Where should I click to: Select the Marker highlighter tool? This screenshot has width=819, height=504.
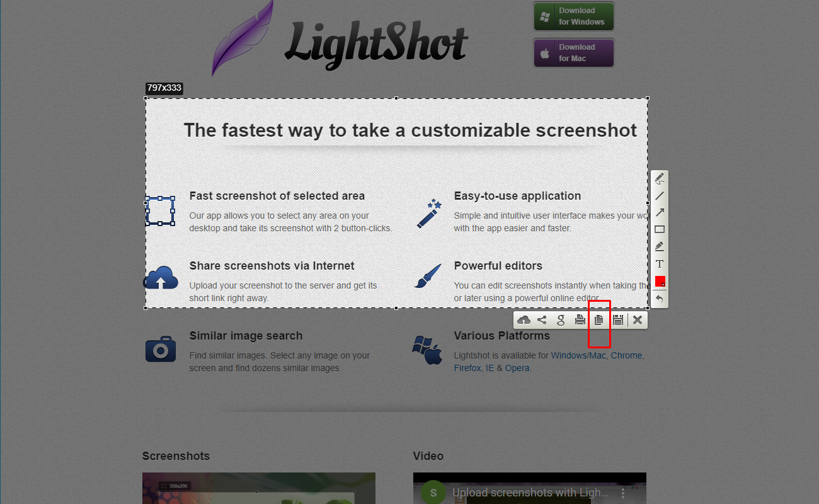point(660,247)
